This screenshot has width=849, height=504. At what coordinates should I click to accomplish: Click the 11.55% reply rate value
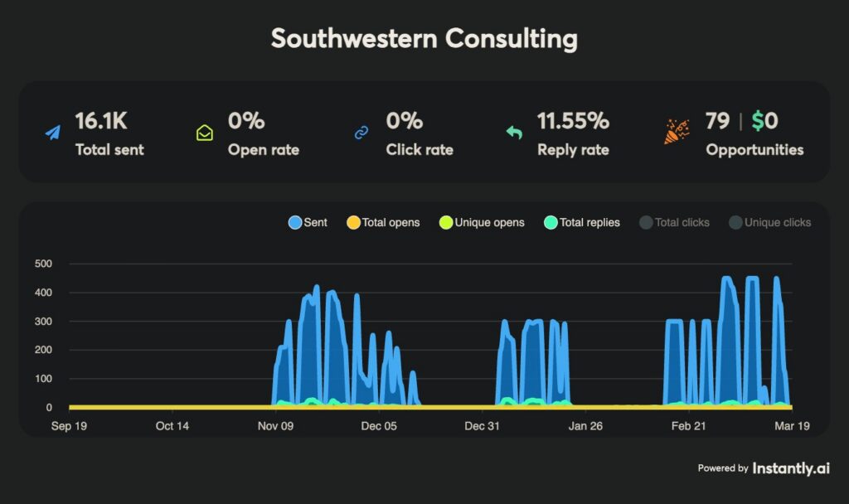(x=573, y=121)
